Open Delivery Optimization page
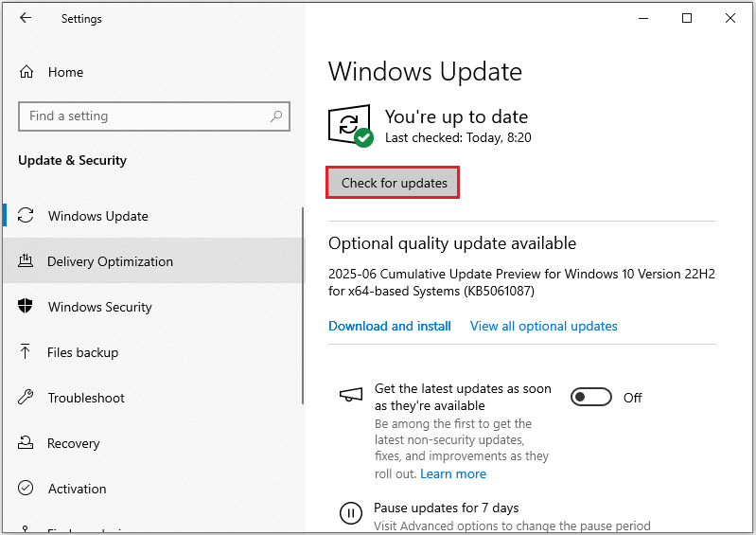The height and width of the screenshot is (535, 756). [x=153, y=261]
